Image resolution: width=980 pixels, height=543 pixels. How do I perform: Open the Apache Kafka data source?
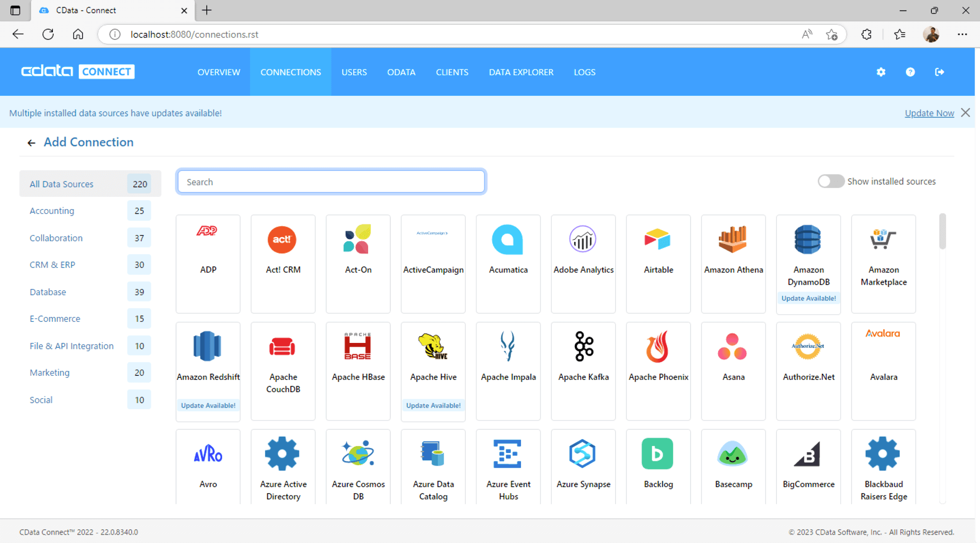coord(583,371)
